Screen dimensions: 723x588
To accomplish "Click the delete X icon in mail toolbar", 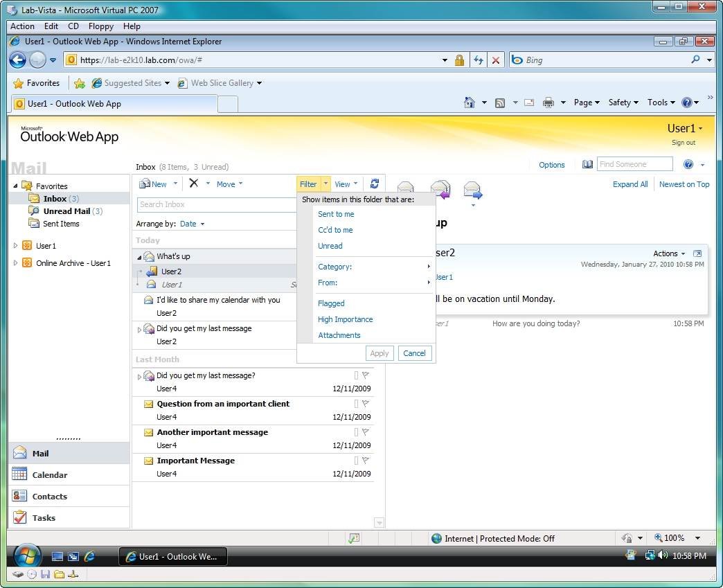I will pos(194,184).
